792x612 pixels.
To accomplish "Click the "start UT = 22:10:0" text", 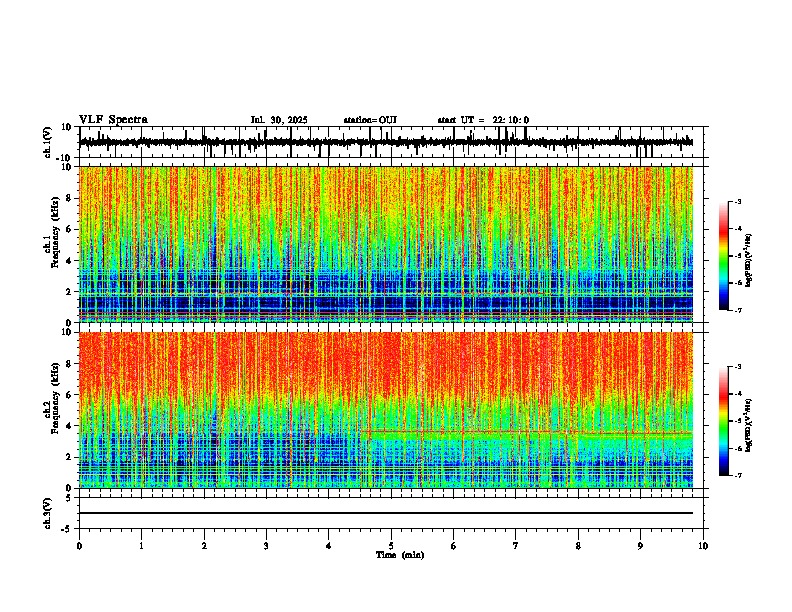I will click(483, 120).
